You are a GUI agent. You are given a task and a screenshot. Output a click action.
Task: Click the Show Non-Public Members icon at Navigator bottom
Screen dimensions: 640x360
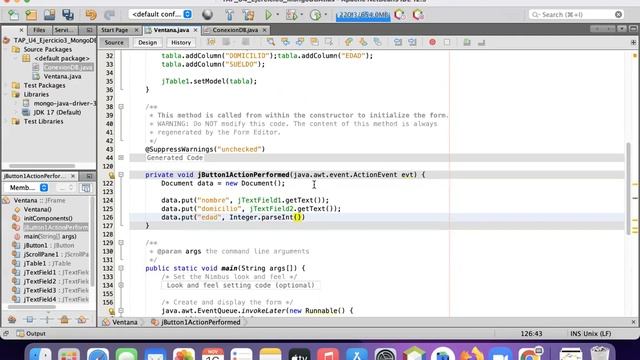tap(64, 320)
